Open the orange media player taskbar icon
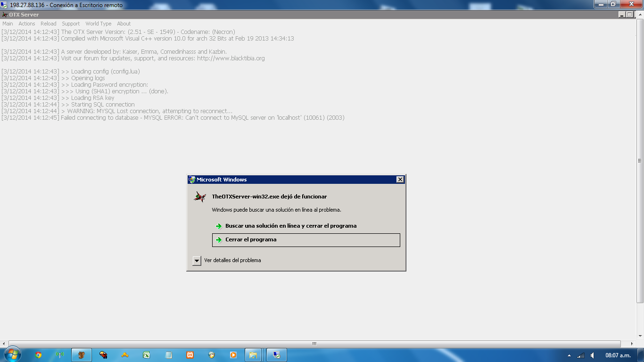Viewport: 644px width, 362px height. [233, 355]
